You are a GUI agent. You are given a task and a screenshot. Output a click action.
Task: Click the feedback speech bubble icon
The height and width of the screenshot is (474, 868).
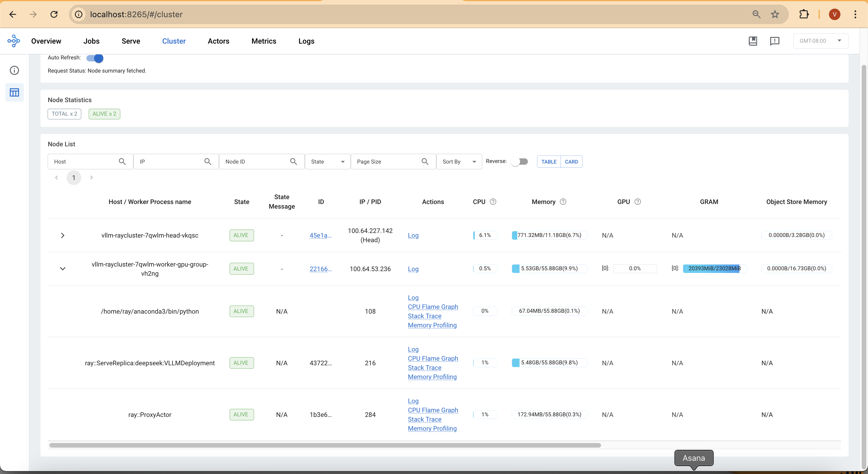[775, 41]
